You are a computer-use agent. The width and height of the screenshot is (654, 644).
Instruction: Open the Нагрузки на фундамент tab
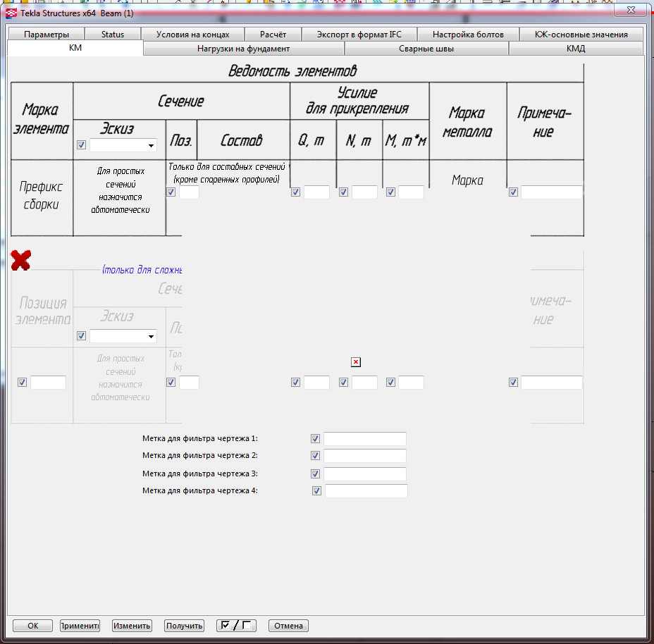coord(244,49)
